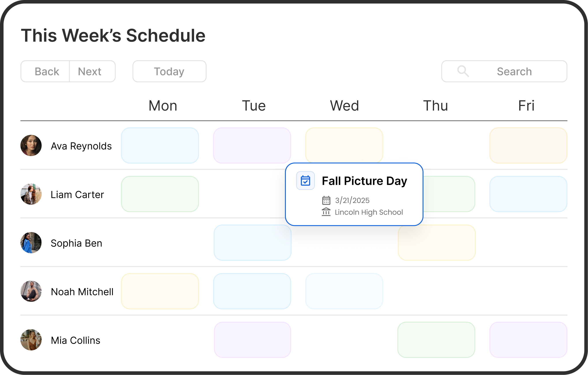The image size is (588, 375).
Task: Select the Fri column header
Action: coord(526,106)
